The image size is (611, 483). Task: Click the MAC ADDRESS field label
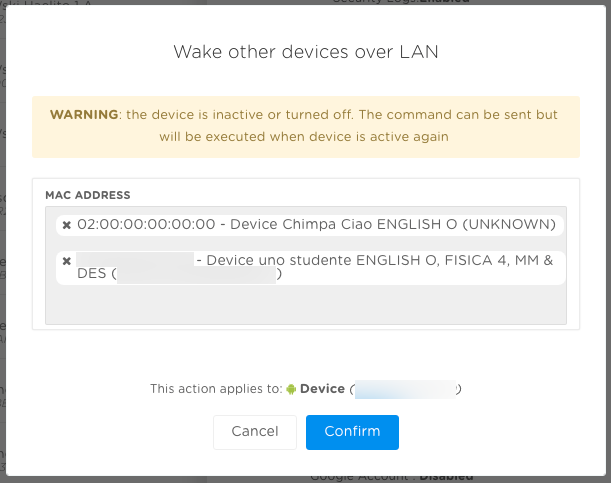pos(88,195)
